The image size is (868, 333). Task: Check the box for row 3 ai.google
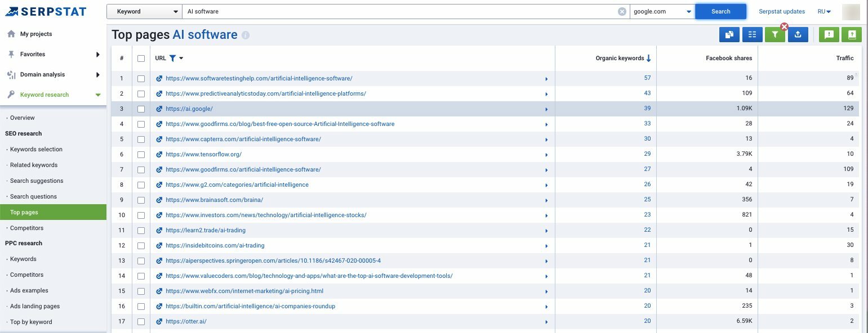(x=141, y=109)
